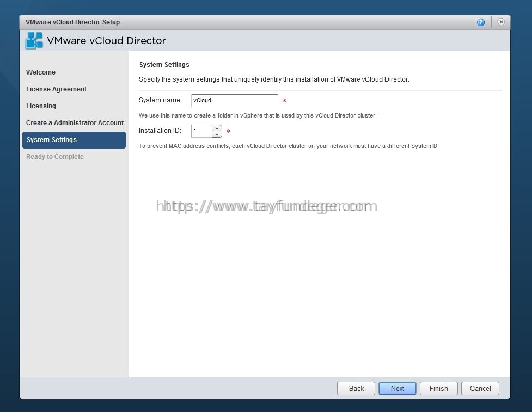Click the 'VMware vCloud Director Setup' title text
The image size is (532, 412).
tap(72, 22)
